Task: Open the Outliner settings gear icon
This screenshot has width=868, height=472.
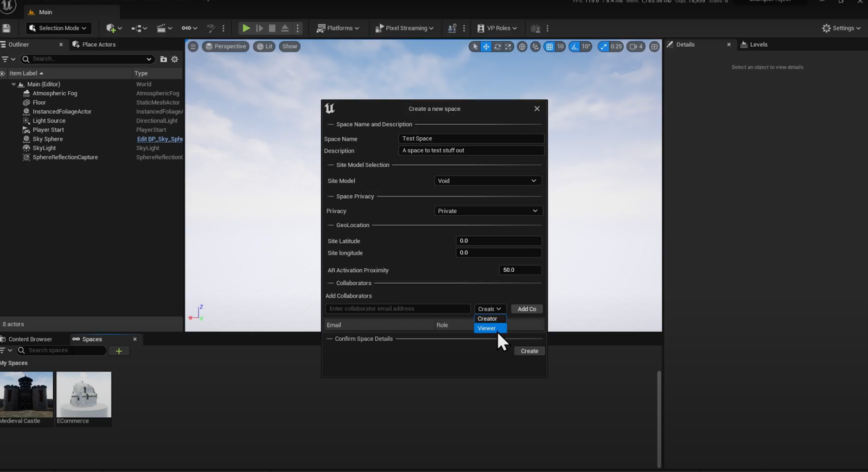Action: (x=175, y=59)
